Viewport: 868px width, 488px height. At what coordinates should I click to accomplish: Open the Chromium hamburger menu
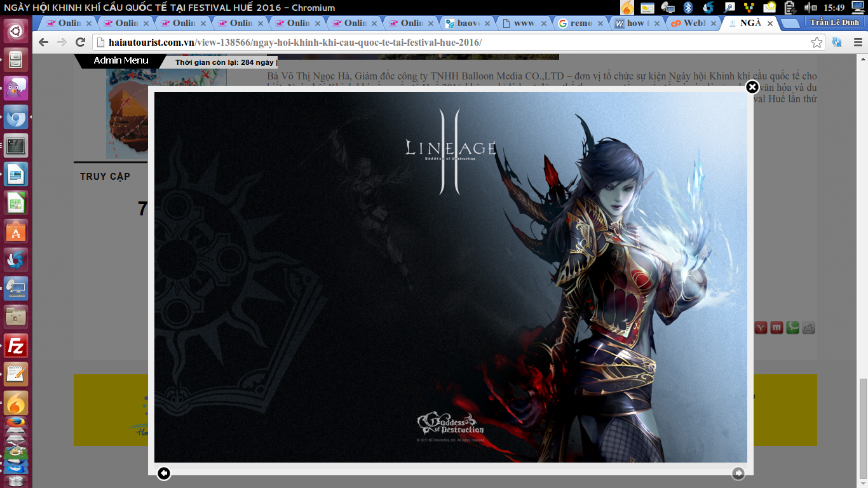857,43
